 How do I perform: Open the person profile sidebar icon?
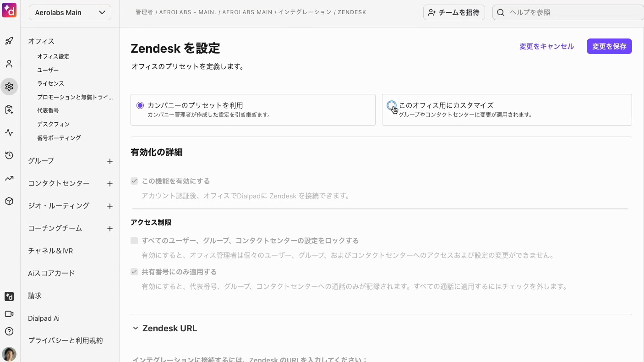point(9,64)
